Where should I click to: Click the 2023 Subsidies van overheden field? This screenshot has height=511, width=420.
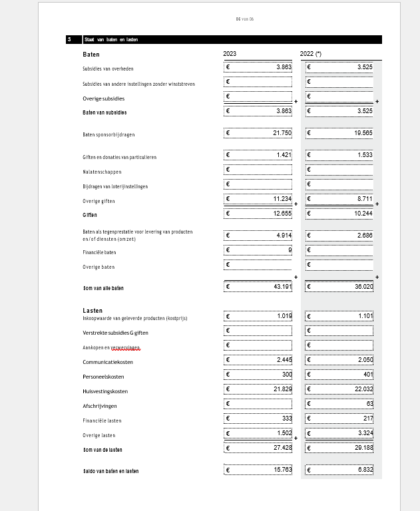(258, 67)
